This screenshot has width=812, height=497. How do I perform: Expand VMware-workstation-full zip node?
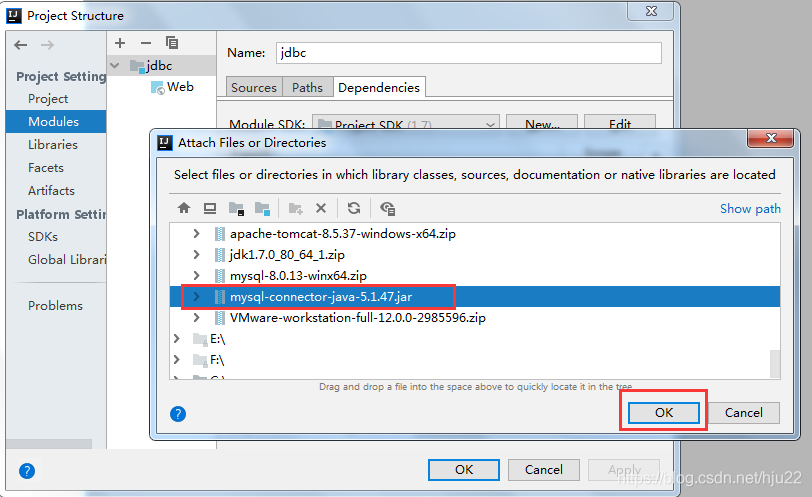[x=196, y=317]
